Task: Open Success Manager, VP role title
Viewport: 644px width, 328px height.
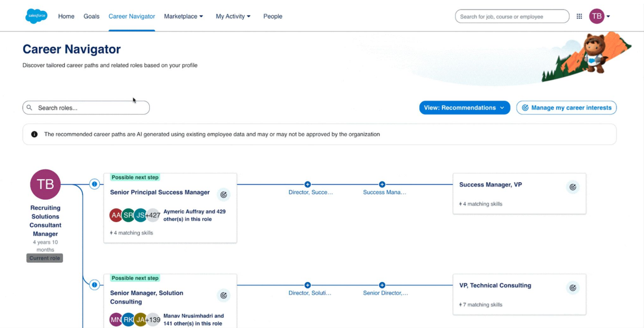Action: tap(490, 184)
